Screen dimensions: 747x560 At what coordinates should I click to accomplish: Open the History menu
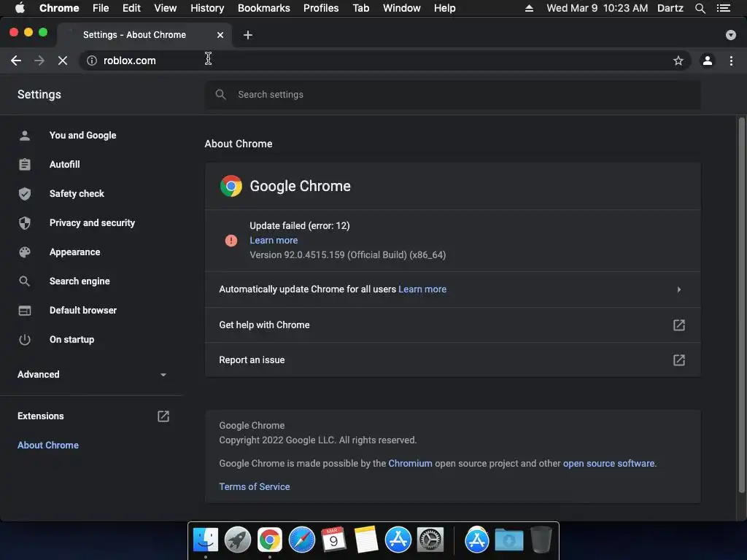pyautogui.click(x=207, y=8)
